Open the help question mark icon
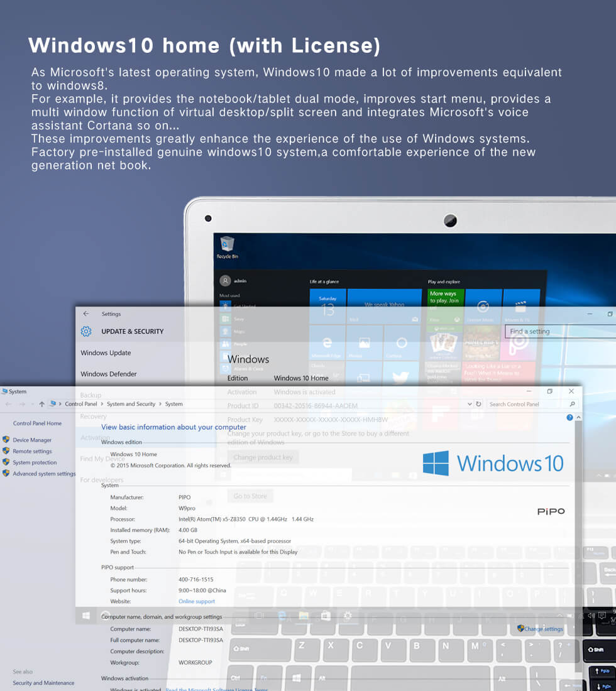Viewport: 616px width, 691px height. click(569, 417)
